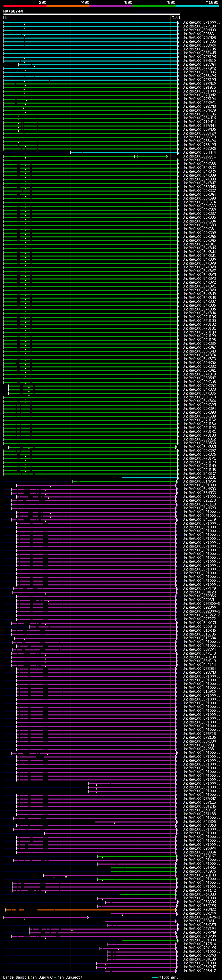
Task: Select hit label UniRef100_B4PEF8
Action: 199,654
